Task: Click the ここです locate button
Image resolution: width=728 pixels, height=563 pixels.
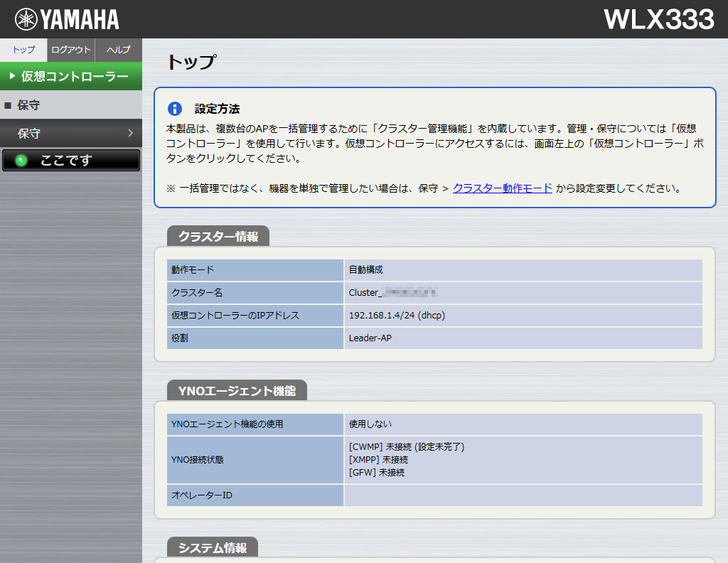Action: click(71, 160)
